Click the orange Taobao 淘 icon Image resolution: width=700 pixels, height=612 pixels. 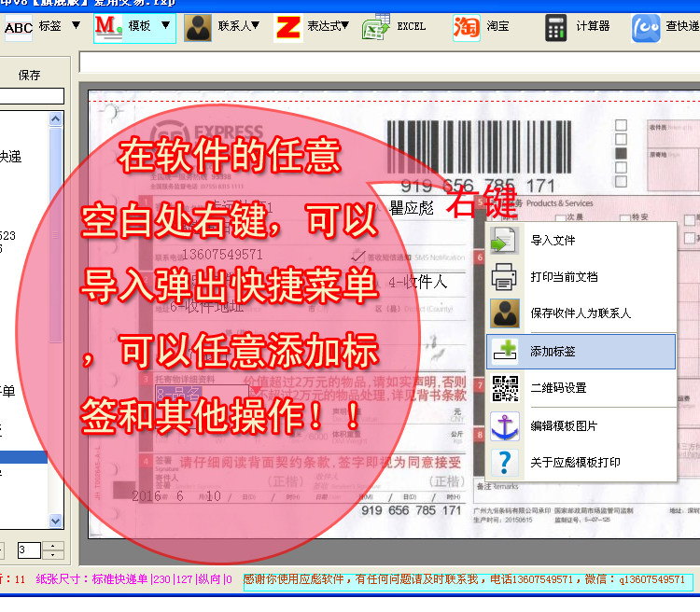467,27
